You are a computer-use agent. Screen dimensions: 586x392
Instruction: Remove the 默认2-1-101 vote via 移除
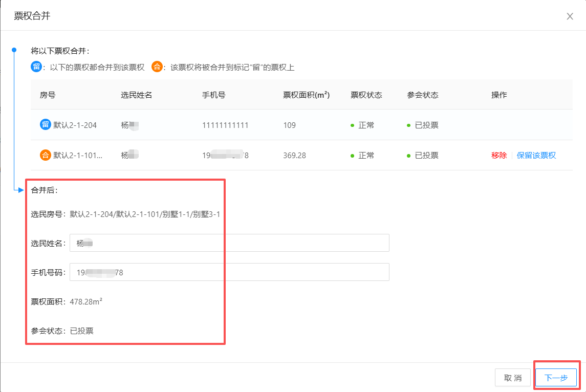(x=499, y=156)
